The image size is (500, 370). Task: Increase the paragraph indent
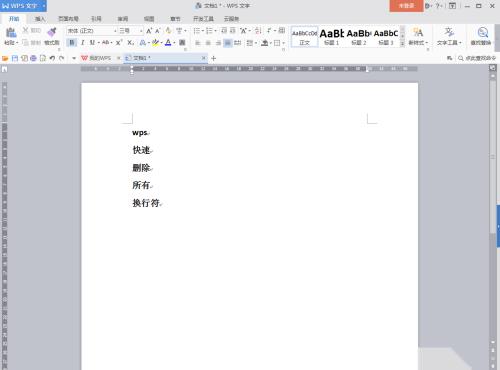pos(233,31)
